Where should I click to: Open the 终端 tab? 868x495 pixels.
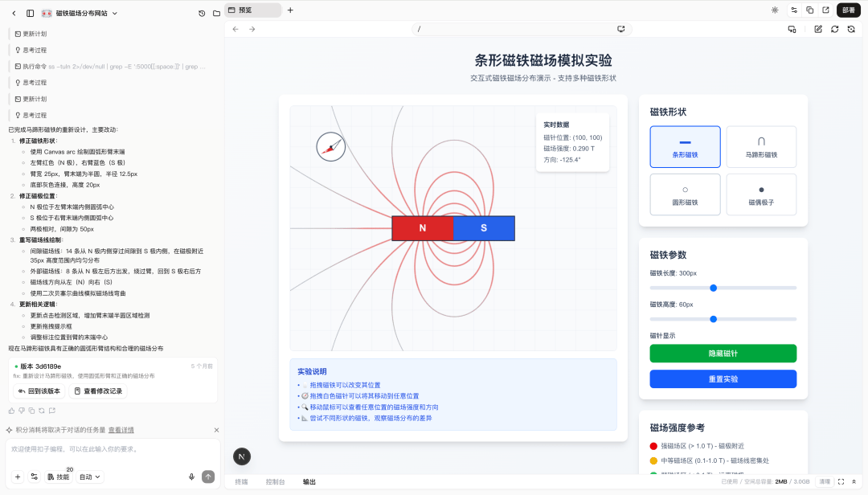[x=241, y=481]
